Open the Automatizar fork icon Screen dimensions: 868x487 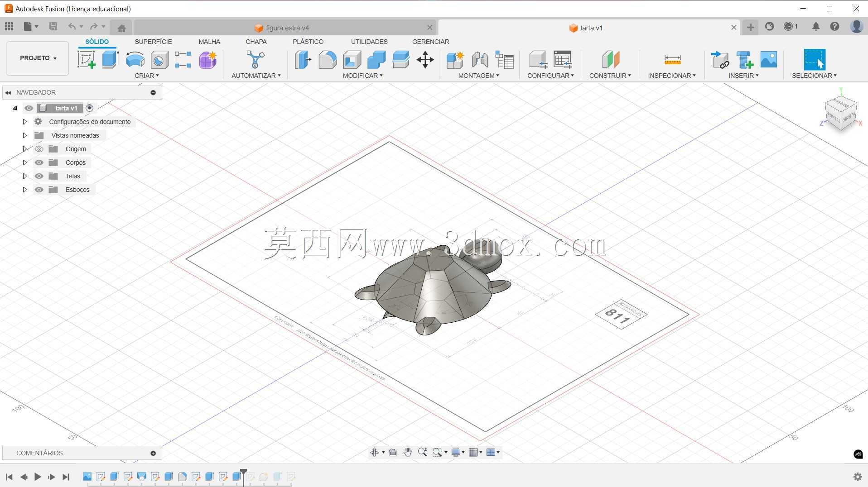pyautogui.click(x=256, y=60)
